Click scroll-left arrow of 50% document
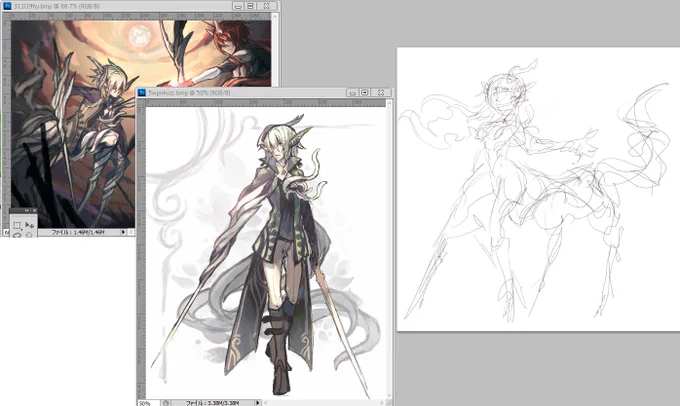The height and width of the screenshot is (406, 680). click(x=265, y=403)
